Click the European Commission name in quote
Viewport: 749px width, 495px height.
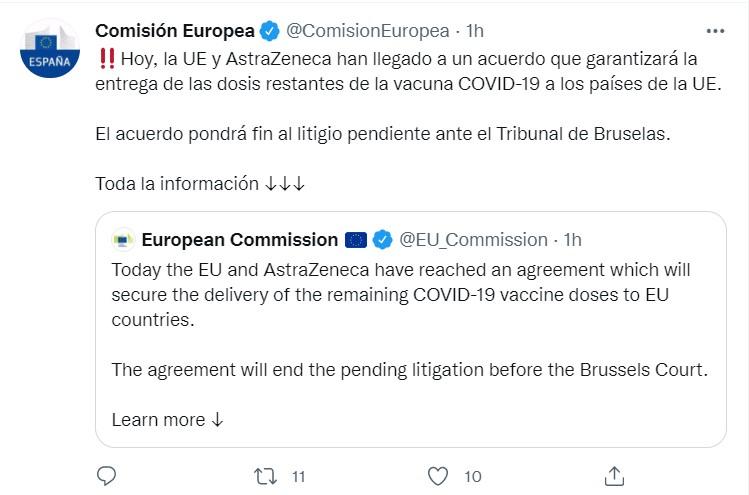tap(240, 240)
